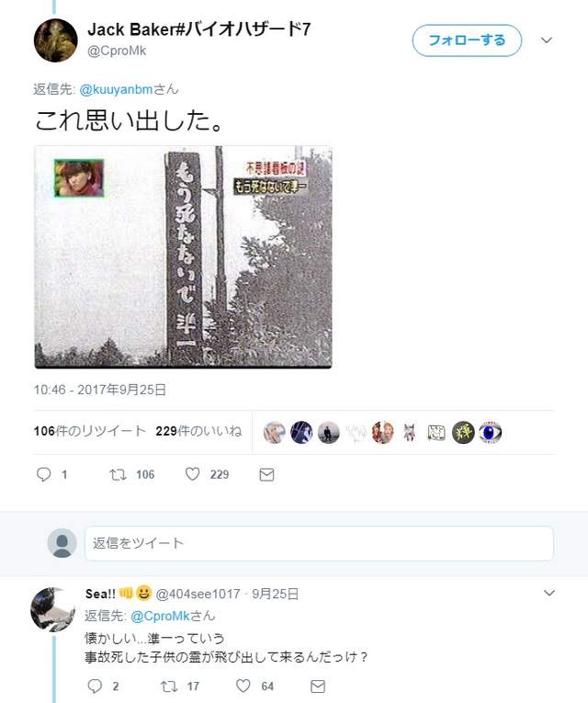This screenshot has width=588, height=703.
Task: Expand options chevron on Sea!! reply
Action: 549,593
